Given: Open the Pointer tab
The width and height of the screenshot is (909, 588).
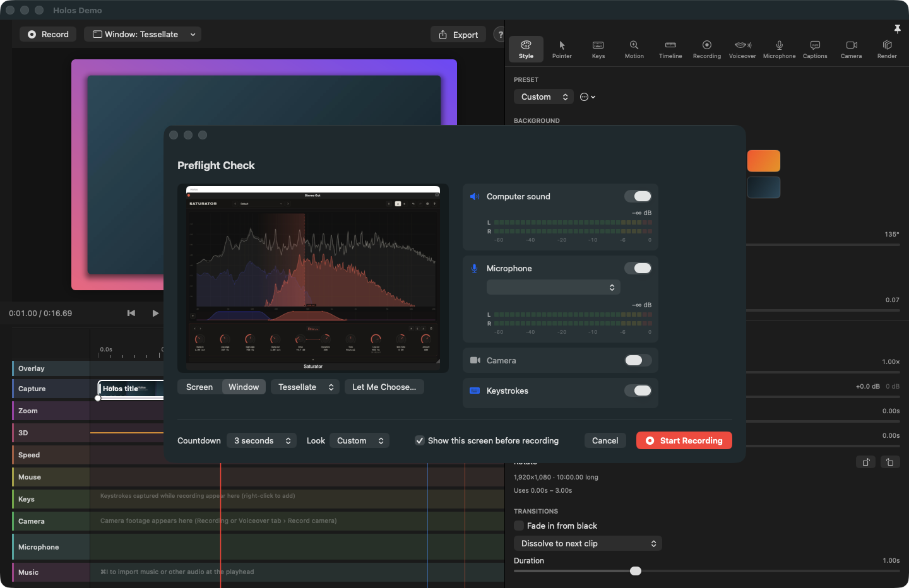Looking at the screenshot, I should 562,49.
